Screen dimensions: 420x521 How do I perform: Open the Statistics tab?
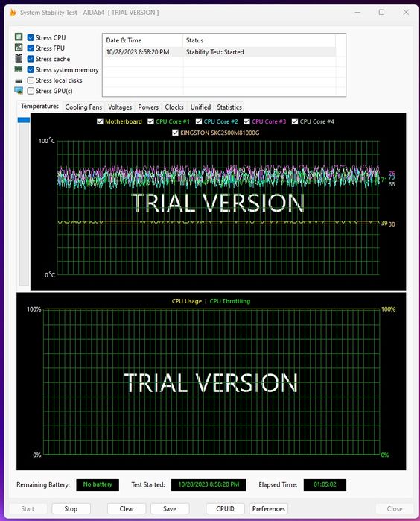[x=229, y=107]
